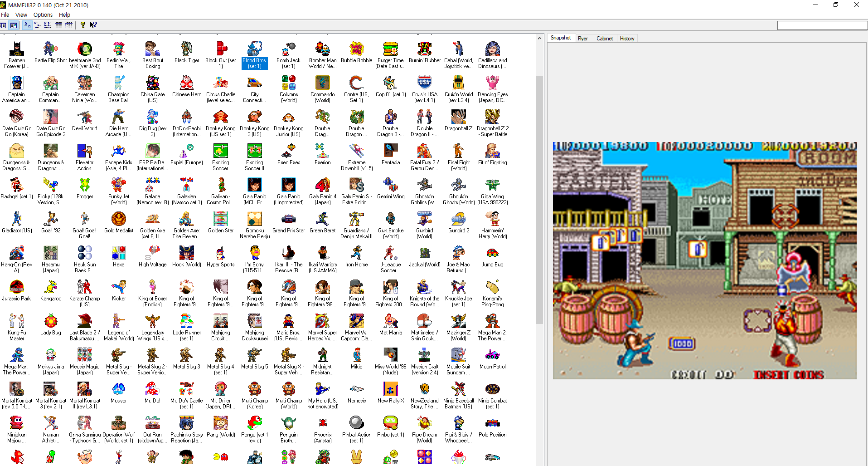Select the Contra (US, Set 1) icon
The width and height of the screenshot is (868, 466).
pos(357,83)
